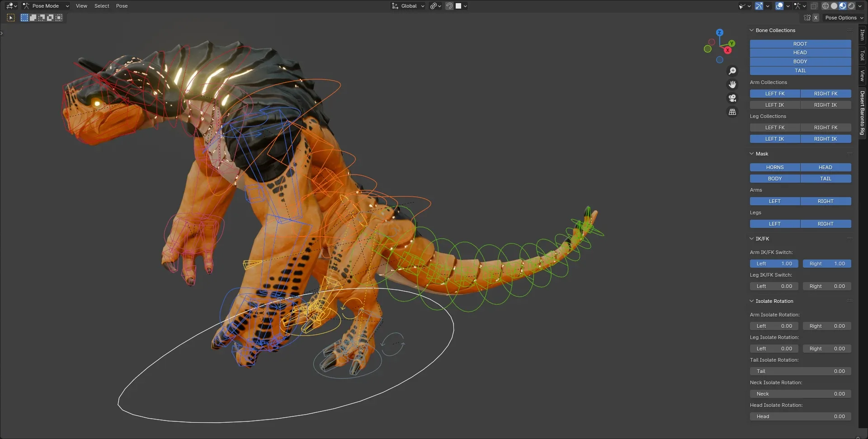
Task: Disable RIGHT IK leg collection
Action: (826, 139)
